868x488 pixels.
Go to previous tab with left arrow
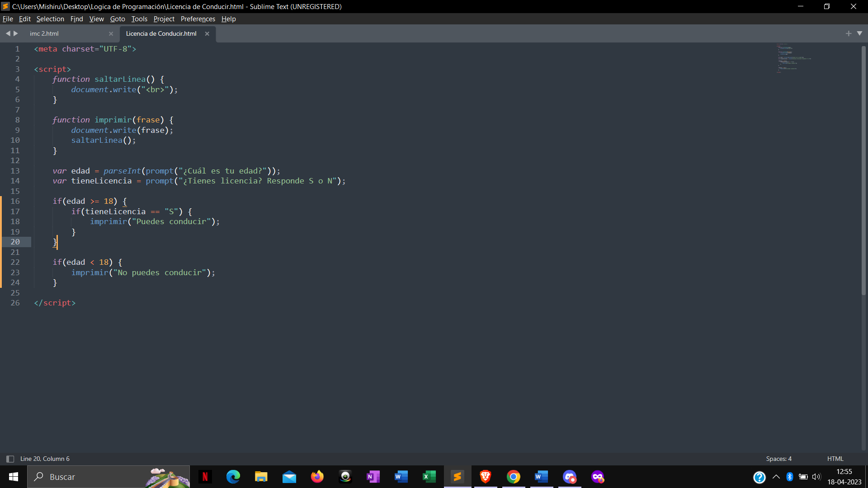tap(8, 33)
